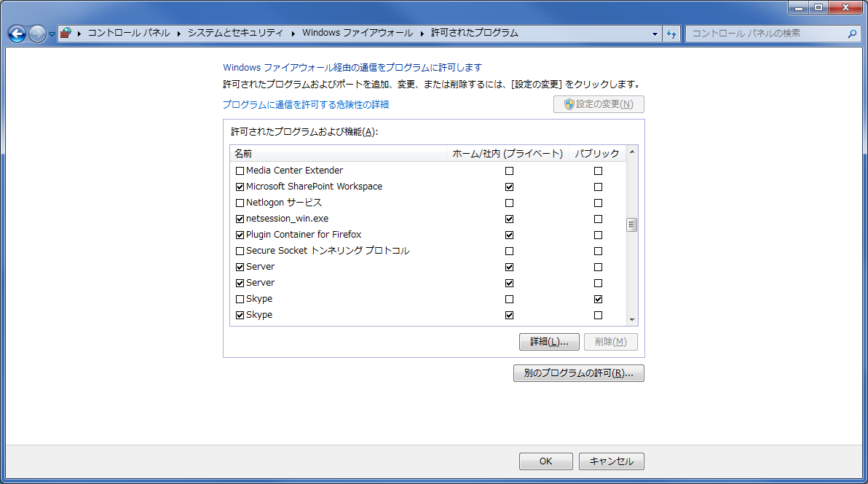Expand breadcrumb arrow after コントロール パネル
868x484 pixels.
point(179,34)
